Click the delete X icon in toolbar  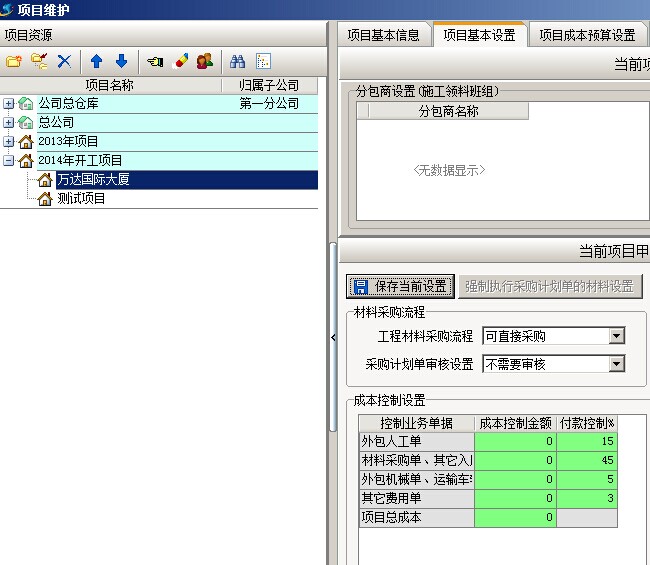(64, 61)
